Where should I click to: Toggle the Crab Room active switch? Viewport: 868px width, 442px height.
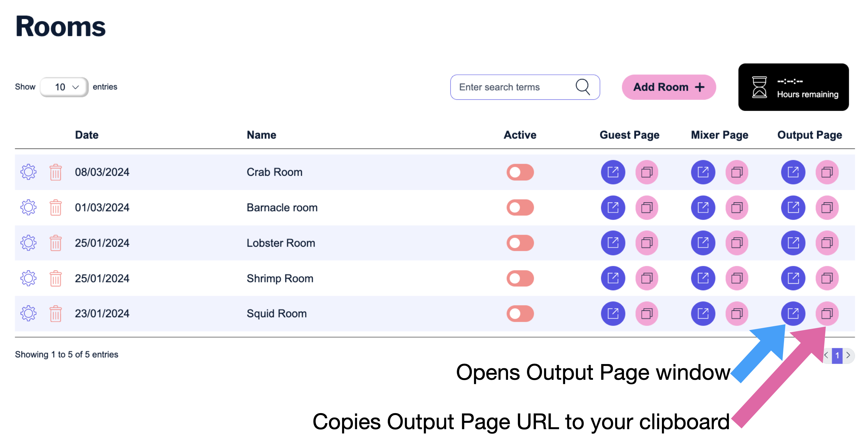click(x=520, y=172)
